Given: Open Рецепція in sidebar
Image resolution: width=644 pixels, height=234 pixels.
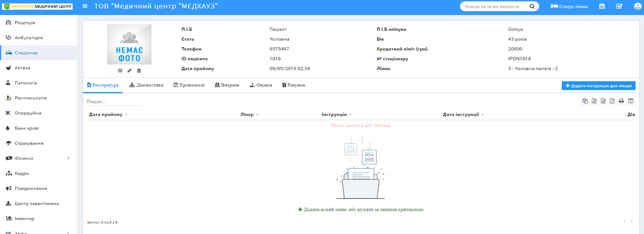Looking at the screenshot, I should coord(38,22).
